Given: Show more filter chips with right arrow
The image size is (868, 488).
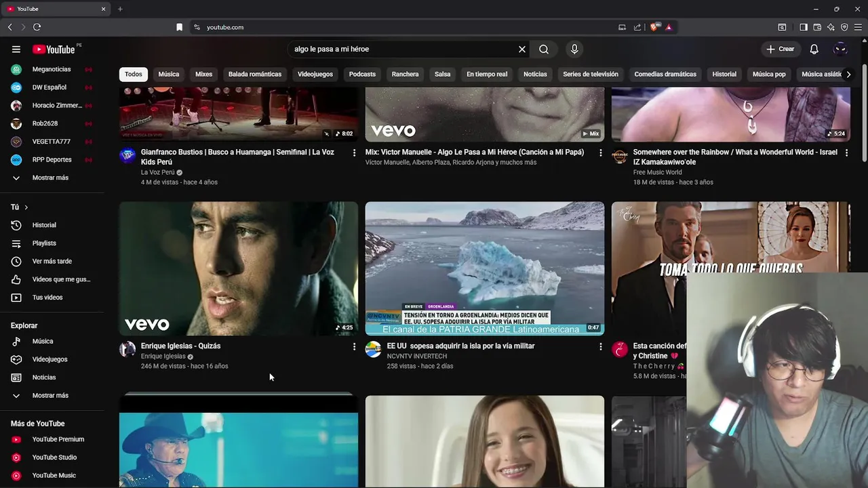Looking at the screenshot, I should [848, 74].
